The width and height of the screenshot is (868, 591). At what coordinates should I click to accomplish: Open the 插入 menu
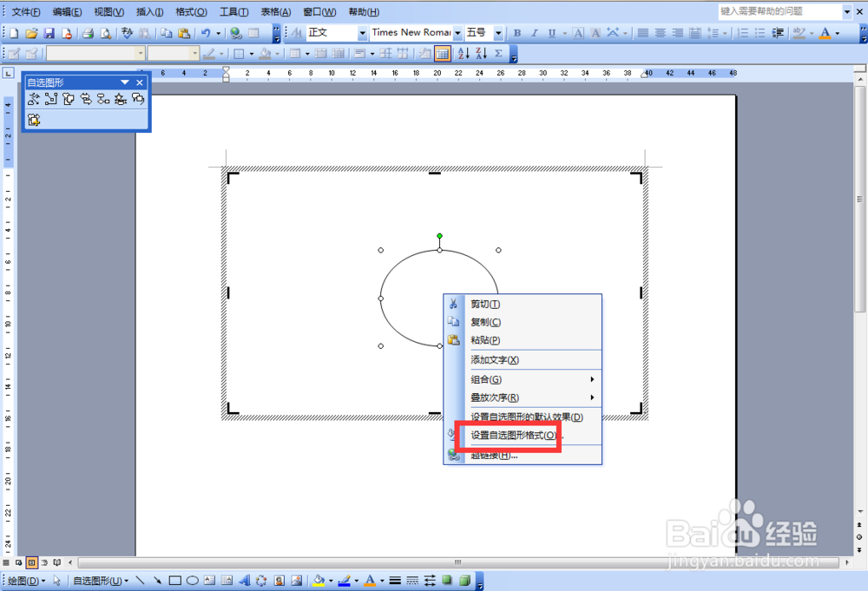coord(148,12)
